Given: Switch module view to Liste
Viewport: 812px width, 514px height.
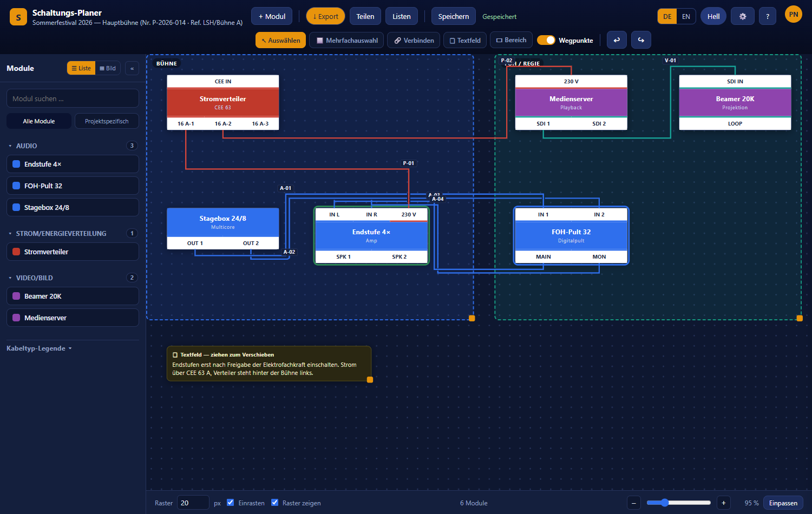Looking at the screenshot, I should pos(81,68).
